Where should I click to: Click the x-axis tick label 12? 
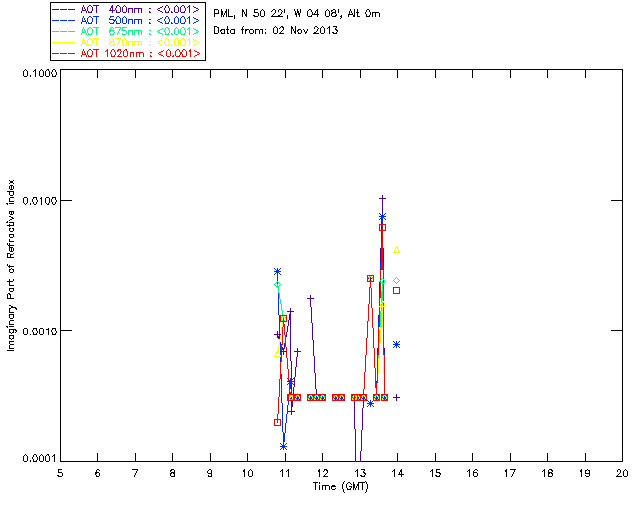click(x=322, y=473)
